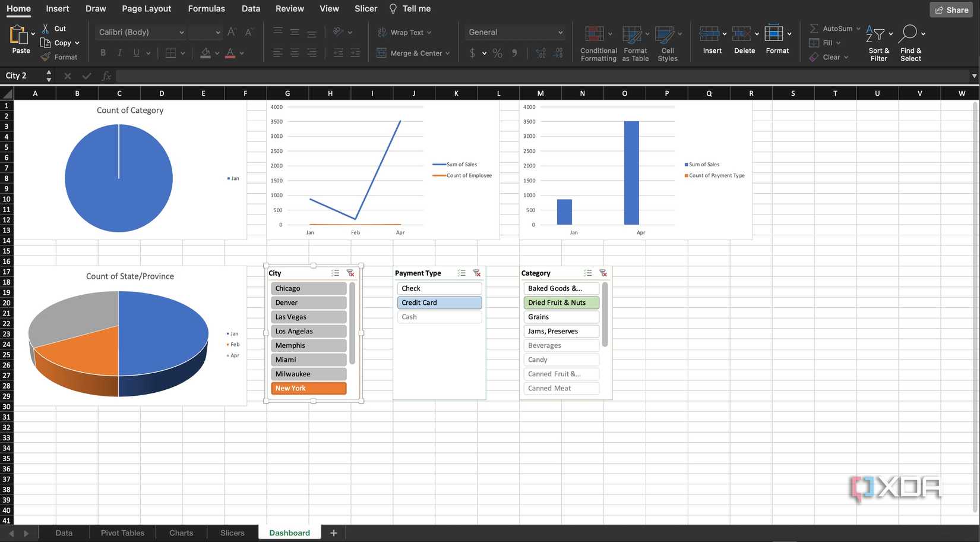Clear the City slicer filter
This screenshot has height=542, width=980.
click(350, 273)
